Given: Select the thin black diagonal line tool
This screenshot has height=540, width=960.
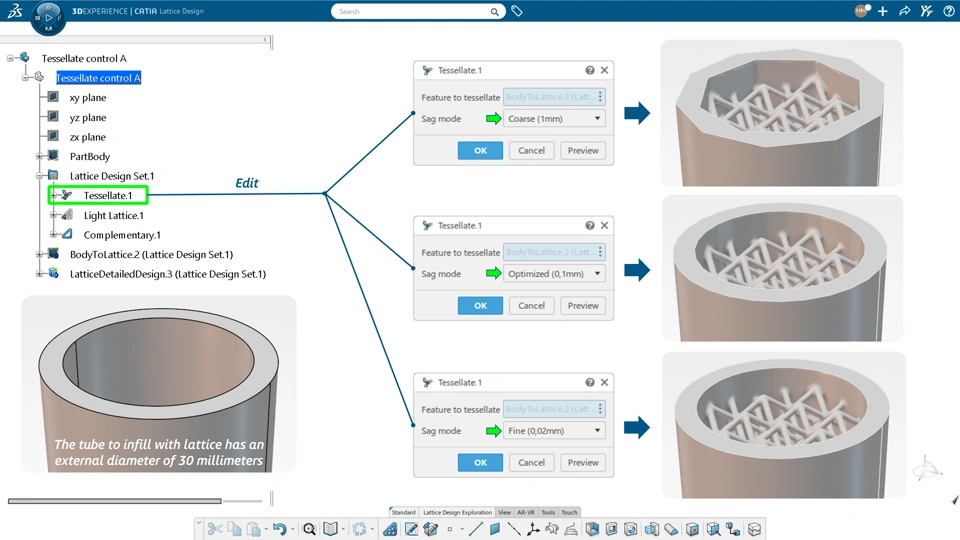Looking at the screenshot, I should point(514,529).
